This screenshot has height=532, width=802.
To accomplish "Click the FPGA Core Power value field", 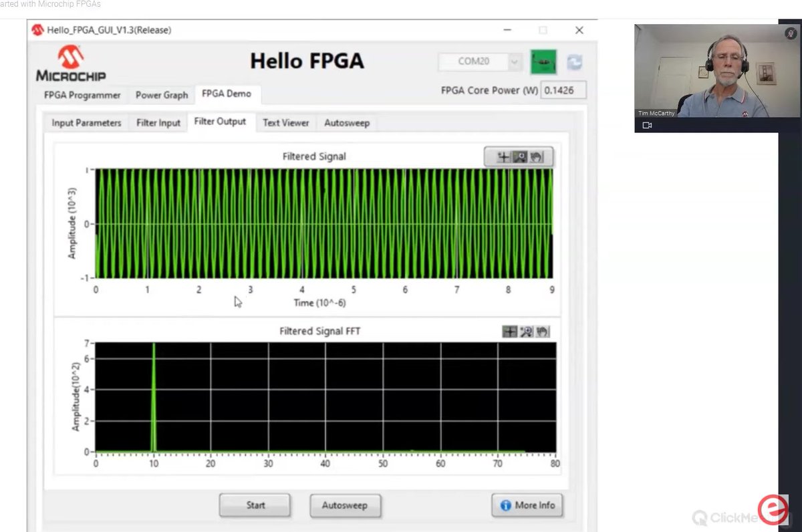I will point(563,90).
